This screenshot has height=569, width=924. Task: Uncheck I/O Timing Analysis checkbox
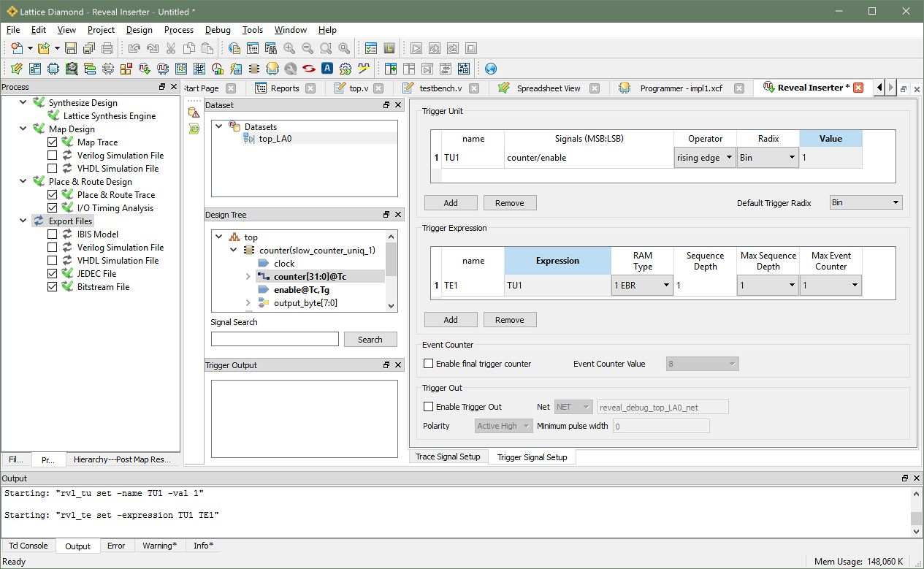click(52, 208)
